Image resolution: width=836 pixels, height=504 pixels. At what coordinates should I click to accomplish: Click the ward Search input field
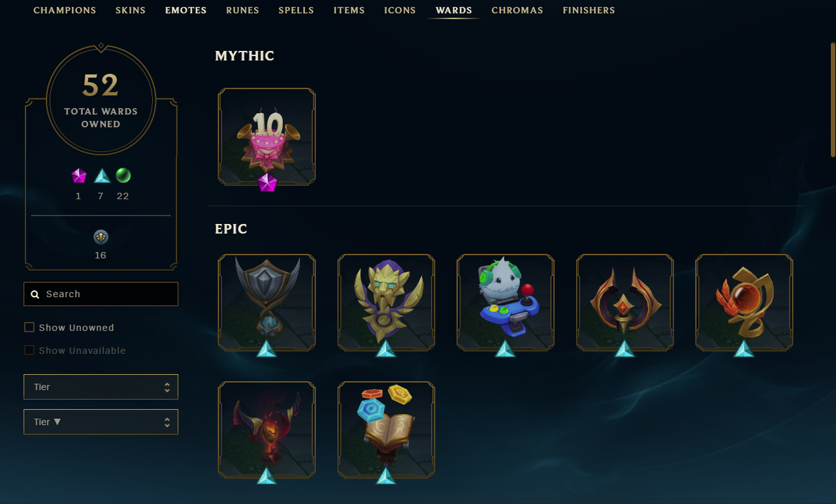point(101,294)
